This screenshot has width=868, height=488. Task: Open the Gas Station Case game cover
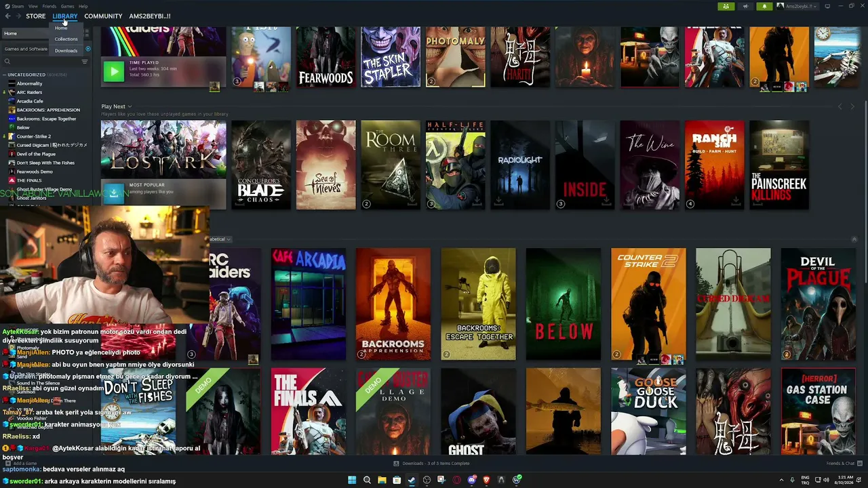[x=818, y=411]
